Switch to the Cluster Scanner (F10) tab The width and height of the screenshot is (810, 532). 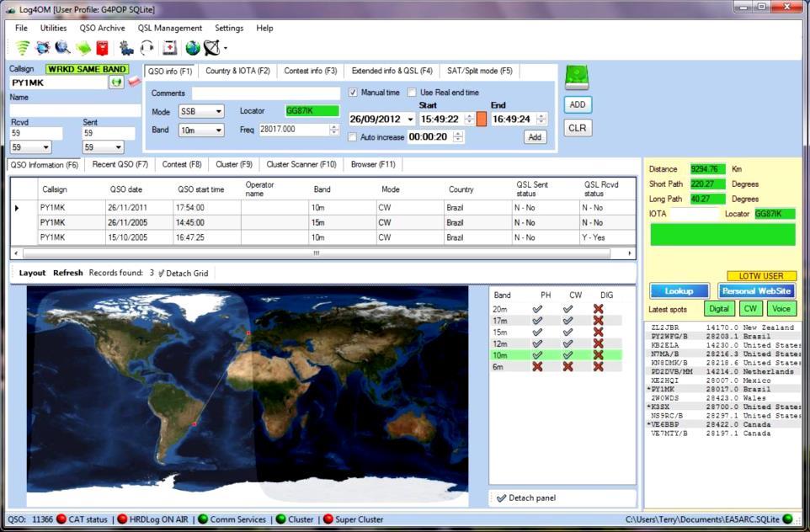[301, 164]
